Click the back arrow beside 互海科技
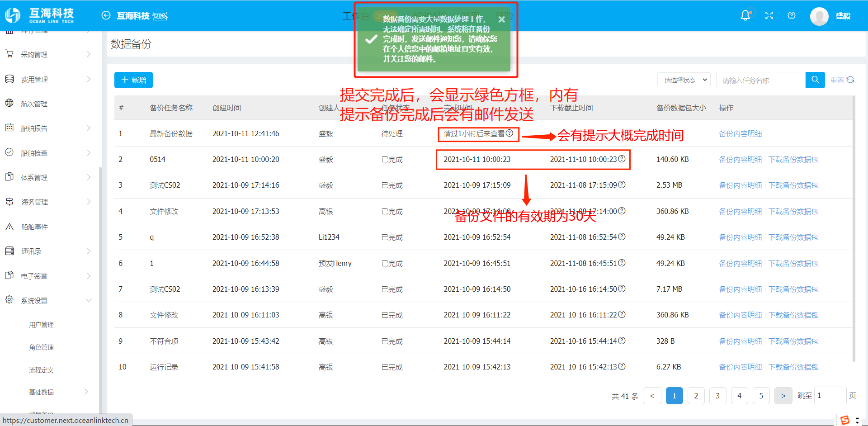 (106, 15)
